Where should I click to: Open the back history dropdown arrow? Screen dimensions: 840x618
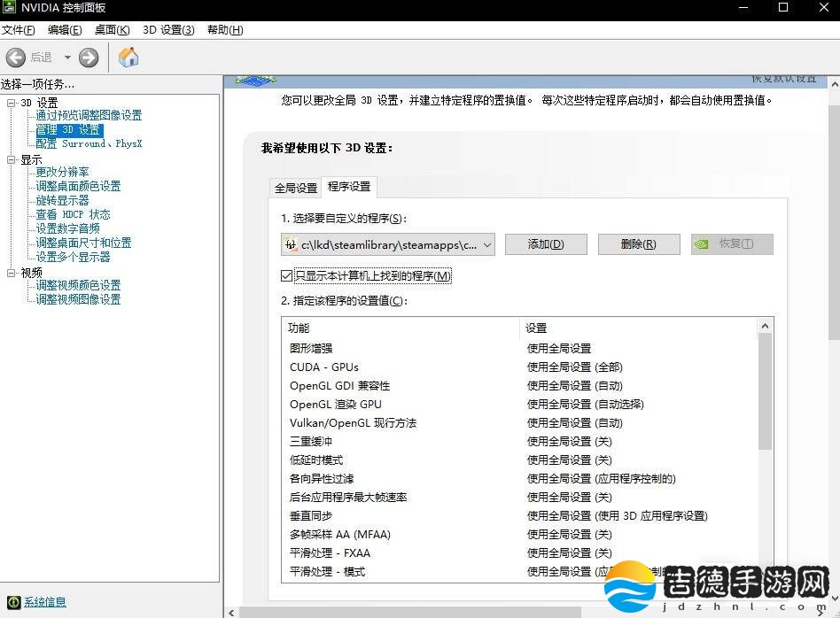pyautogui.click(x=67, y=58)
